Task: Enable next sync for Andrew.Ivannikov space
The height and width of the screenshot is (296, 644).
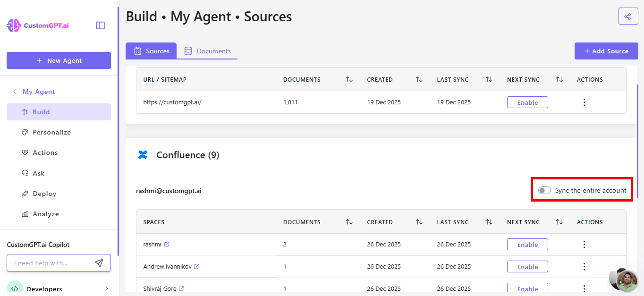Action: pyautogui.click(x=527, y=267)
